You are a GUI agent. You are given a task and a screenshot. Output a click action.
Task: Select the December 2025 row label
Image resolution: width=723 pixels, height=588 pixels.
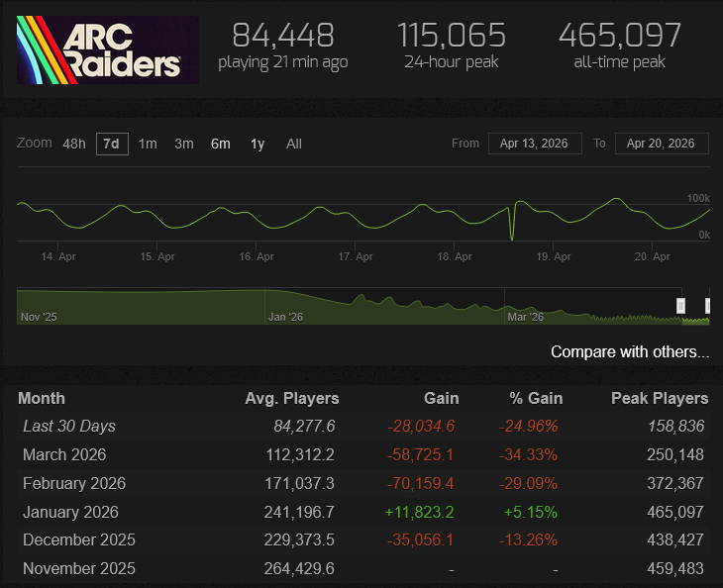coord(79,539)
